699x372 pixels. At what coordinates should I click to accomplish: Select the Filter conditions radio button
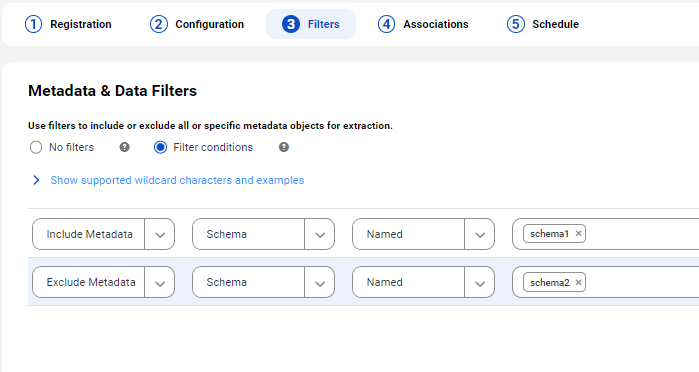coord(160,147)
